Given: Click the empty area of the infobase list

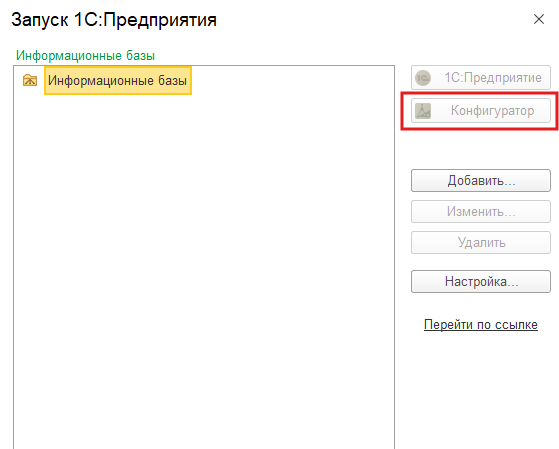Looking at the screenshot, I should click(204, 271).
